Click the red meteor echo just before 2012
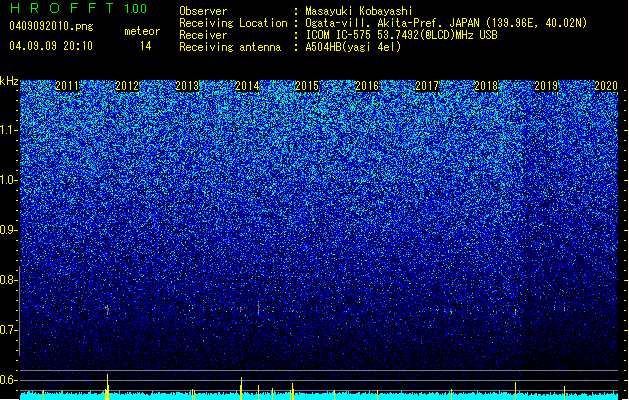 (108, 309)
